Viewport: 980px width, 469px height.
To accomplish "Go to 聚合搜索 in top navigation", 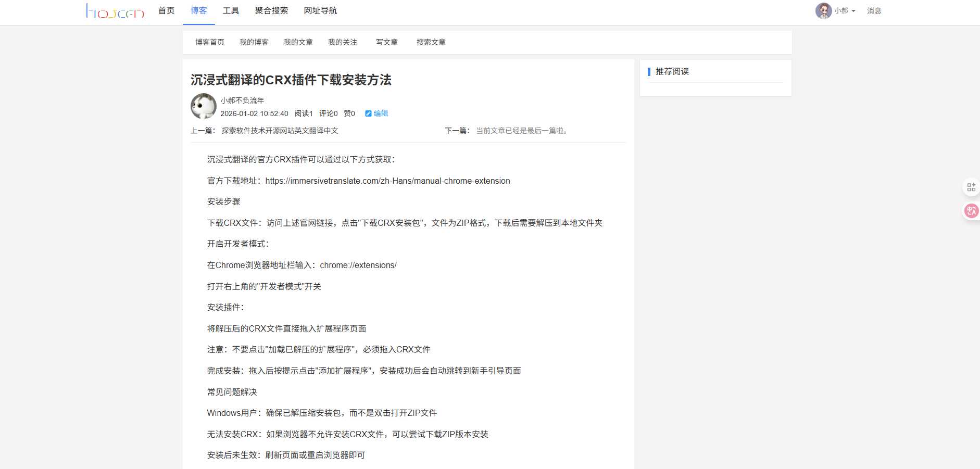I will coord(271,11).
